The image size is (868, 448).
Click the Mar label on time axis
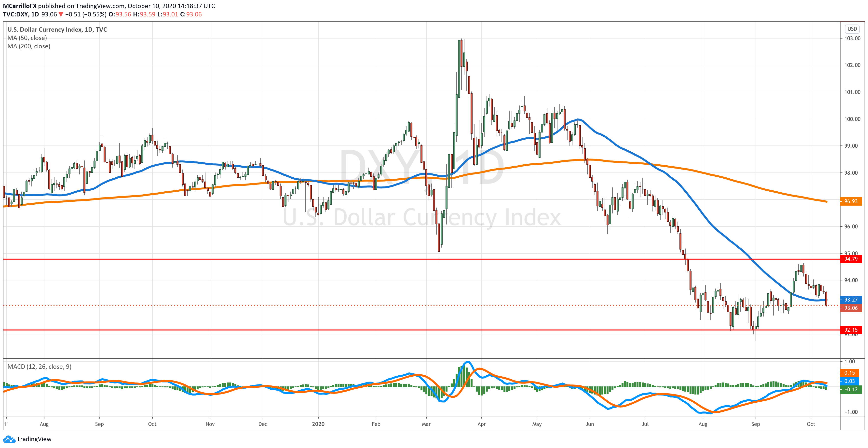426,424
